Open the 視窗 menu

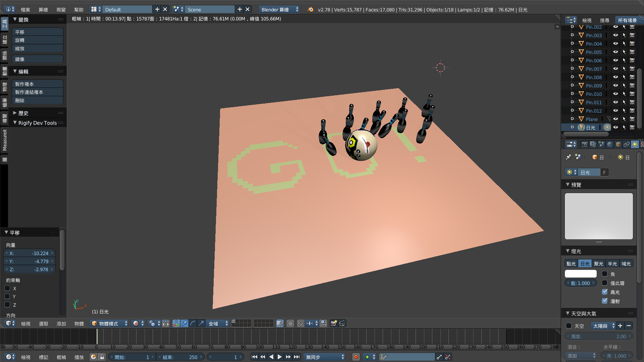pyautogui.click(x=61, y=10)
